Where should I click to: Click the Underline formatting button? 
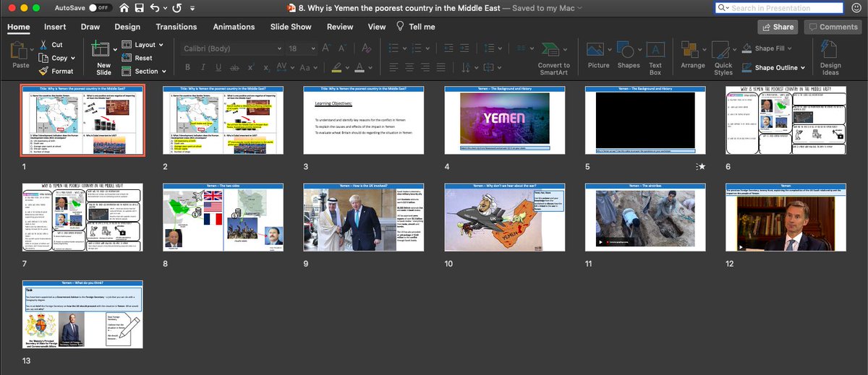click(218, 67)
